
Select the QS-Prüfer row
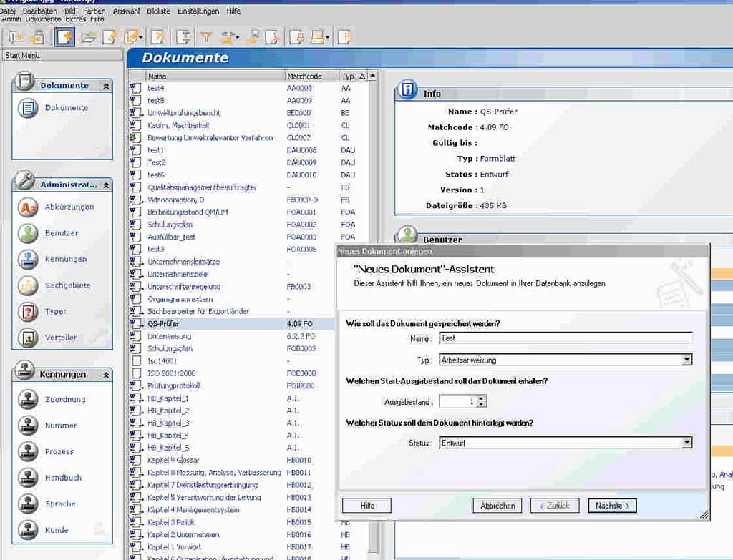pos(232,324)
